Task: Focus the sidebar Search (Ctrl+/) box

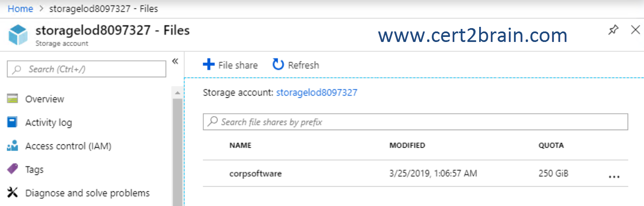Action: pyautogui.click(x=86, y=69)
